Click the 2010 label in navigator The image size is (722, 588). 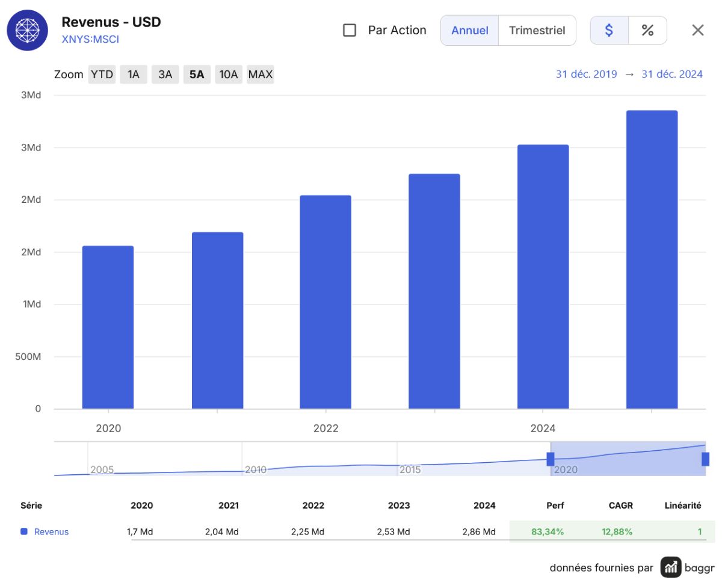pyautogui.click(x=256, y=469)
